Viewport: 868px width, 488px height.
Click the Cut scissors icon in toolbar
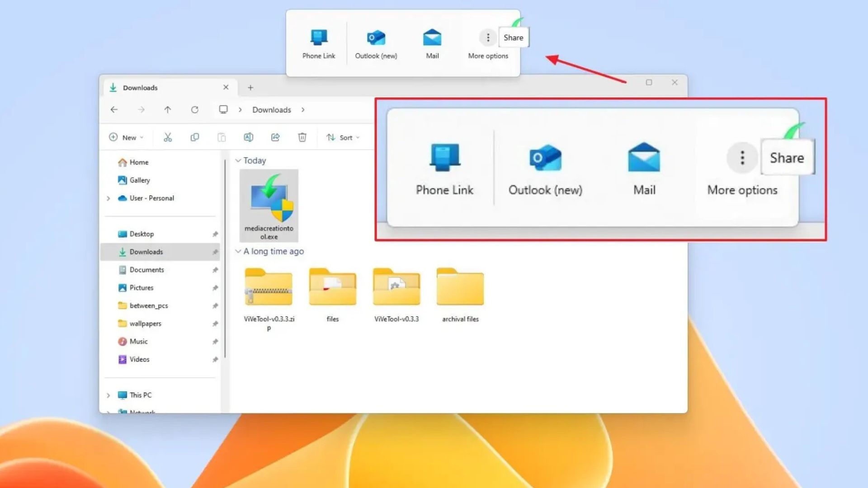pos(168,137)
